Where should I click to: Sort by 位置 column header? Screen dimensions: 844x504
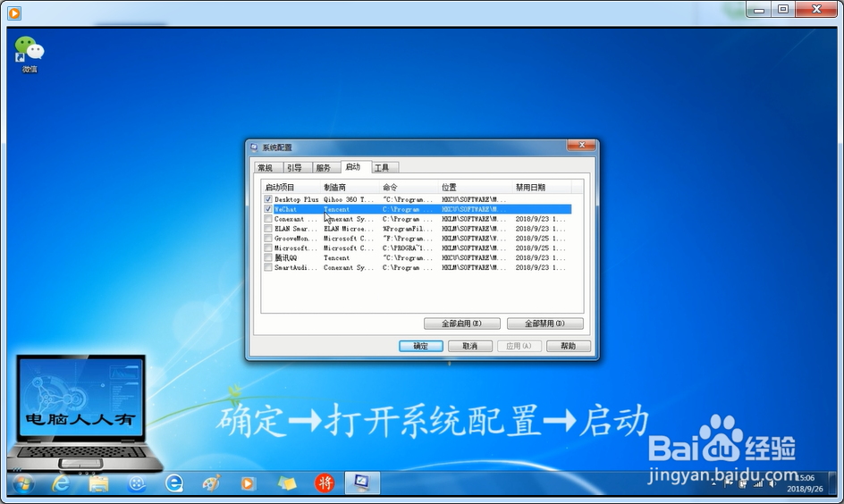pos(476,187)
